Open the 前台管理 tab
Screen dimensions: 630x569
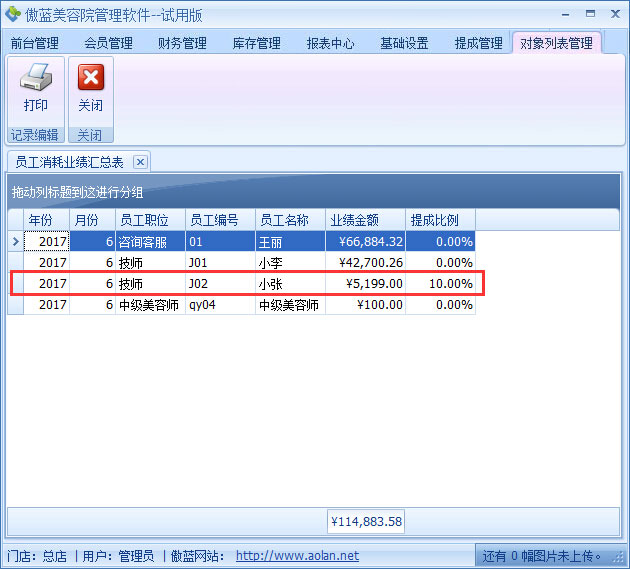(x=35, y=43)
